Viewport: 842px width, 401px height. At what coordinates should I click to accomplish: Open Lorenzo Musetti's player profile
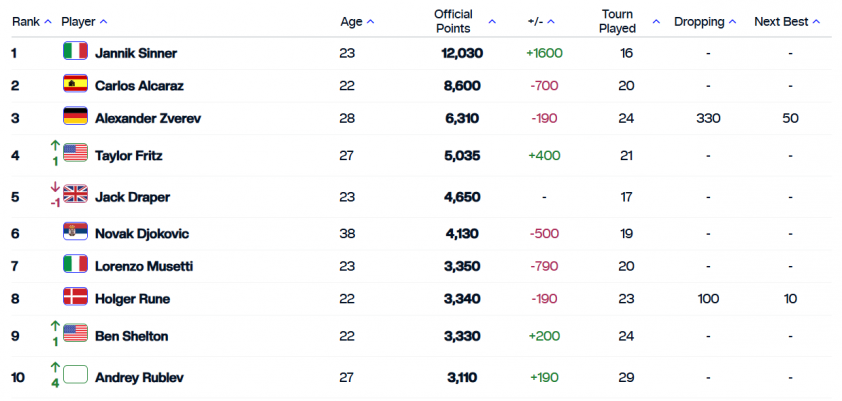point(144,266)
